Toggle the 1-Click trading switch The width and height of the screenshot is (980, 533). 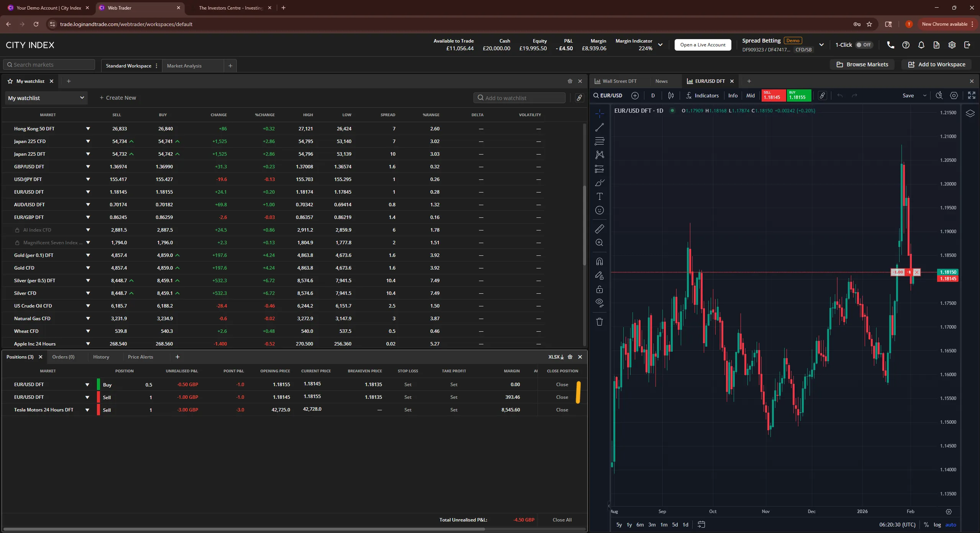click(864, 45)
